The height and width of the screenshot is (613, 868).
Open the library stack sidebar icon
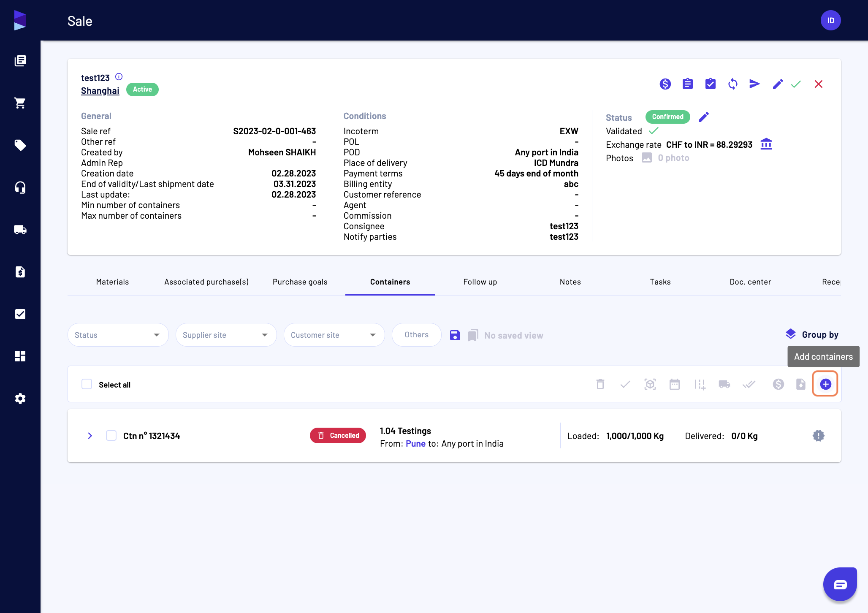(20, 61)
